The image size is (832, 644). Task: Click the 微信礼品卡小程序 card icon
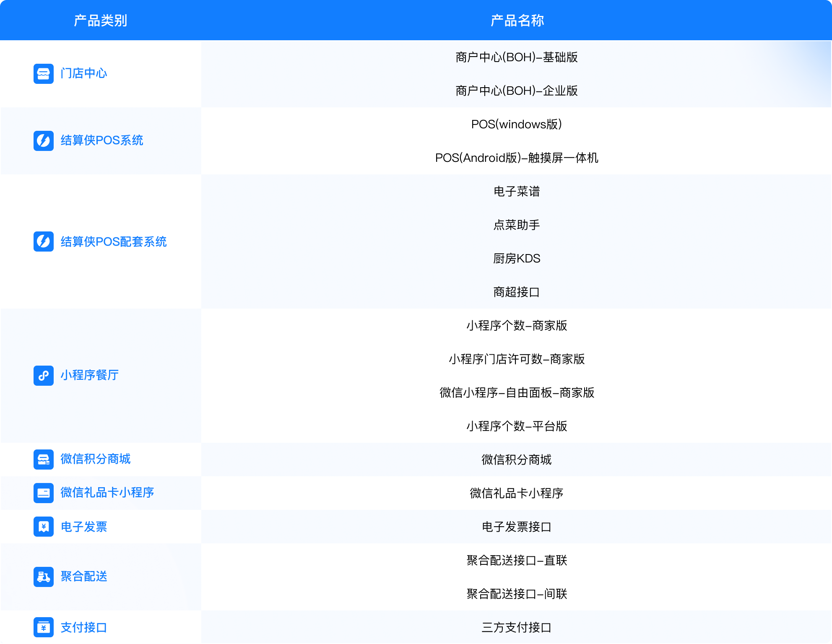tap(44, 493)
